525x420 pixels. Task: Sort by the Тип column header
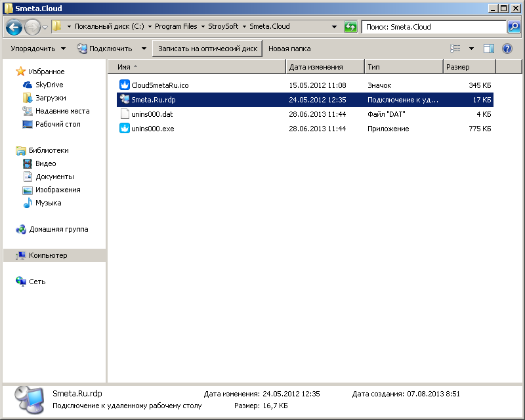tap(404, 67)
